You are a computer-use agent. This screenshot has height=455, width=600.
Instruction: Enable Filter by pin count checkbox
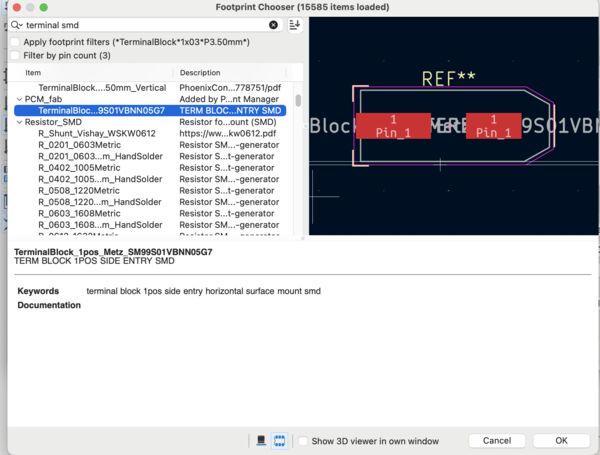point(15,55)
